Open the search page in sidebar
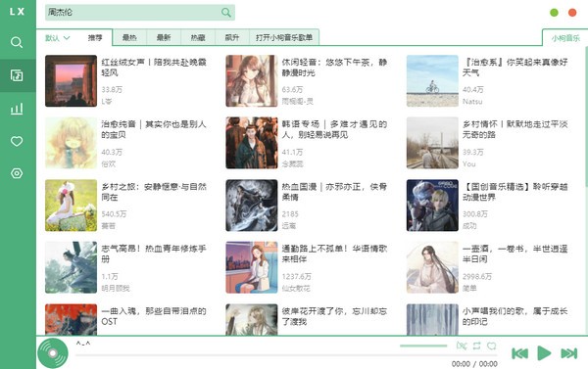Viewport: 588px width, 369px height. coord(17,42)
